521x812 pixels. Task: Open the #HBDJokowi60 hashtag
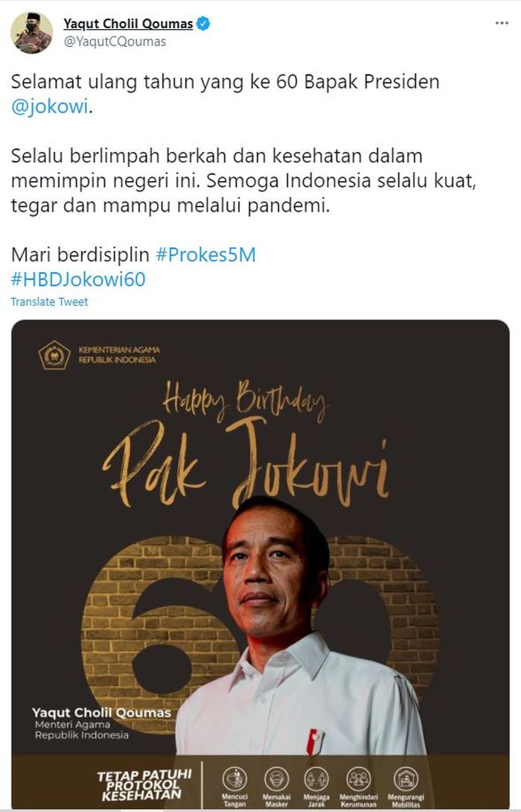[x=78, y=279]
